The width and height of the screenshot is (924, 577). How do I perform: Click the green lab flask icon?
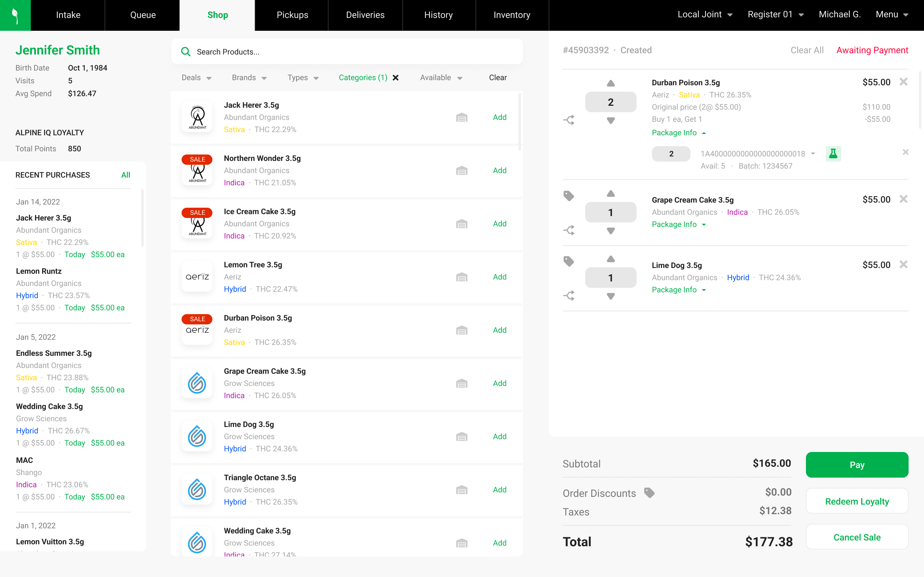tap(833, 154)
